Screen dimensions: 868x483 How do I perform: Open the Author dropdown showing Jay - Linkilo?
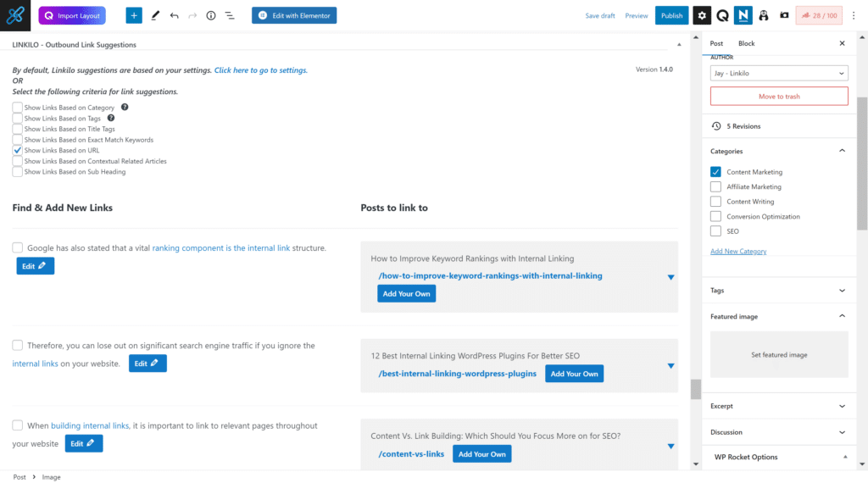[779, 73]
